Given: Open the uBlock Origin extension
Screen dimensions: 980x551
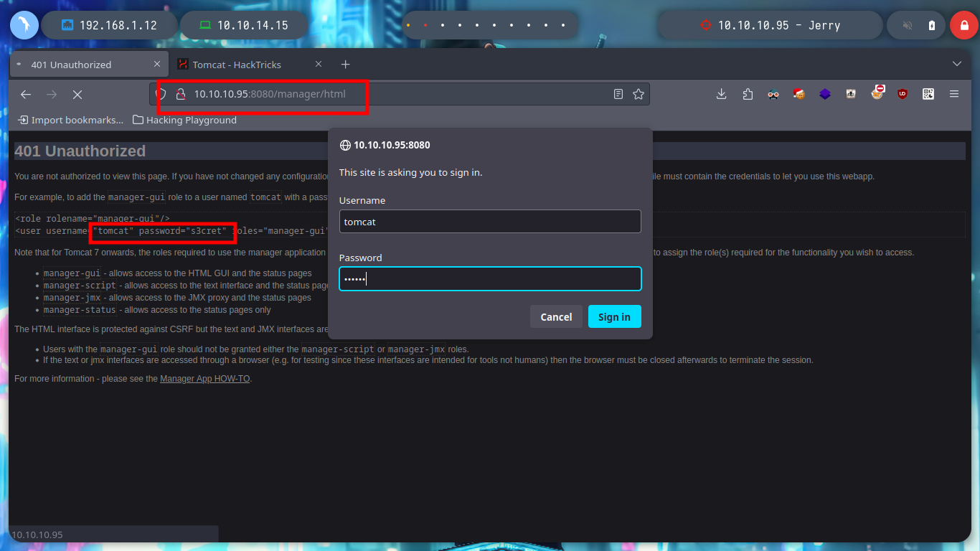Looking at the screenshot, I should [903, 94].
